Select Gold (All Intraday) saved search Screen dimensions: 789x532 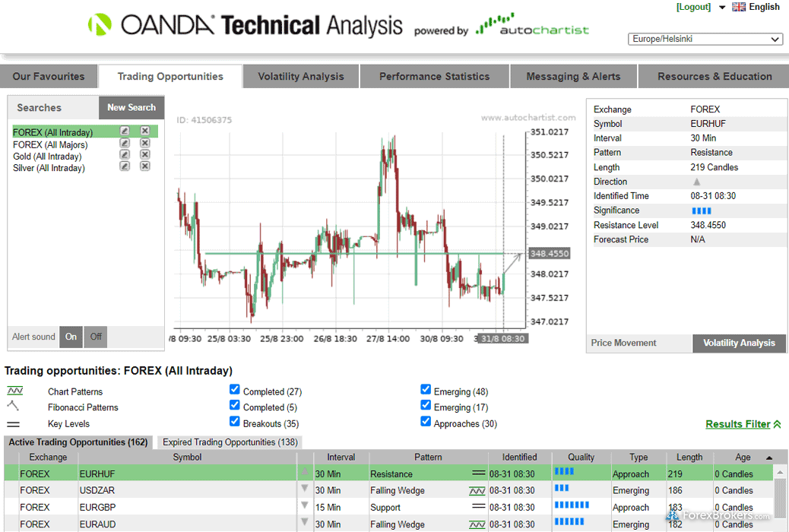click(x=47, y=156)
